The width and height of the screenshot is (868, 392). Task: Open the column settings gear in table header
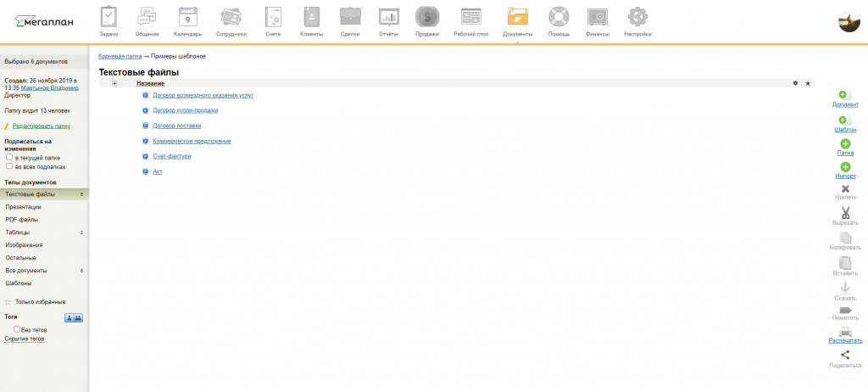click(795, 83)
